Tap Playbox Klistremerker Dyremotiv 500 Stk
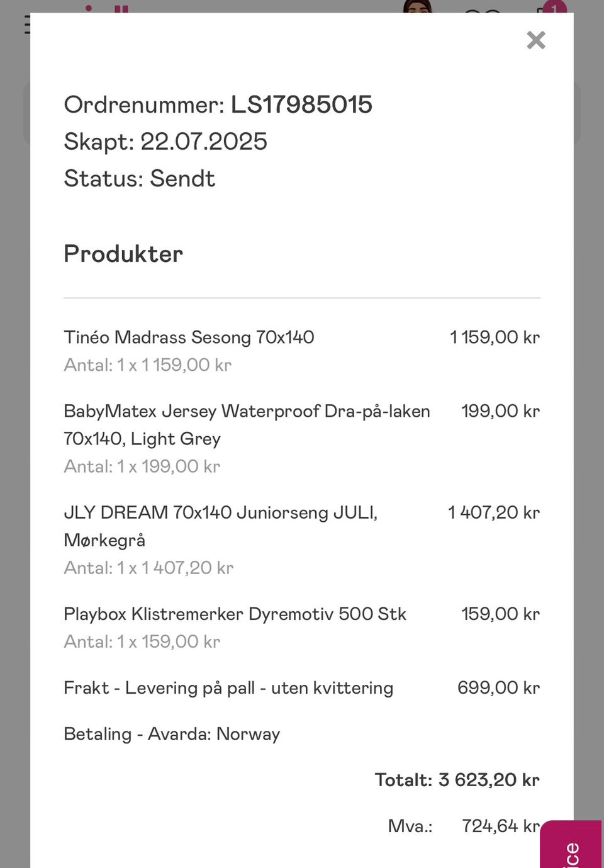Viewport: 604px width, 868px height. [235, 614]
